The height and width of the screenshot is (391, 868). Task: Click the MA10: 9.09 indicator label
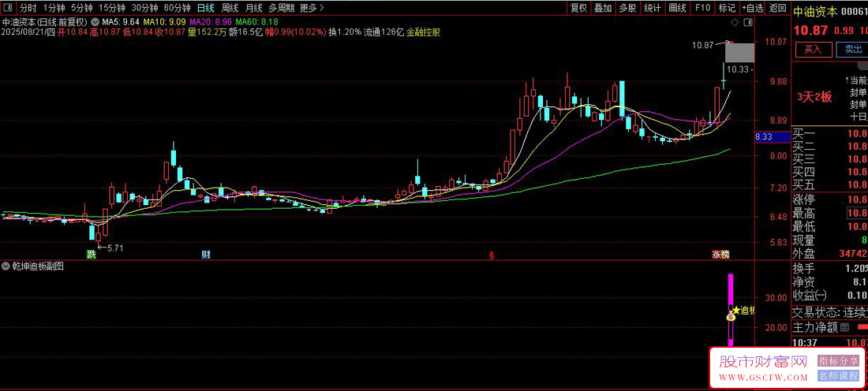(164, 21)
